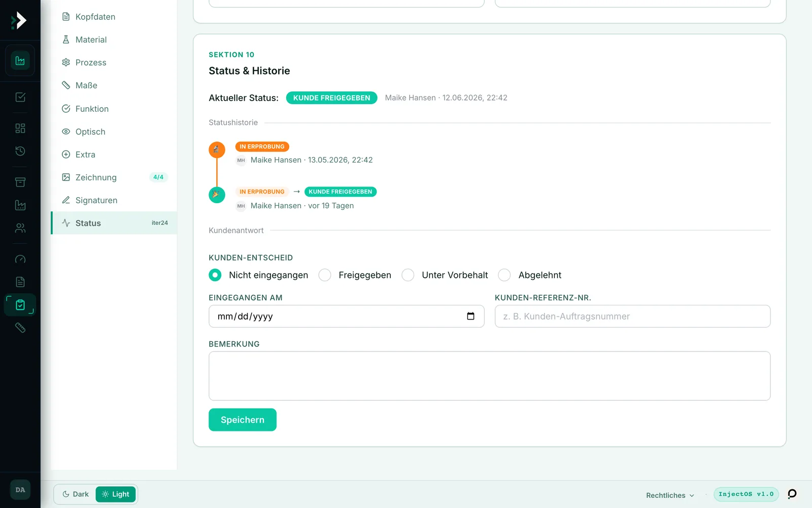Select the Freigegeben radio option
Screen dimensions: 812x508
325,275
